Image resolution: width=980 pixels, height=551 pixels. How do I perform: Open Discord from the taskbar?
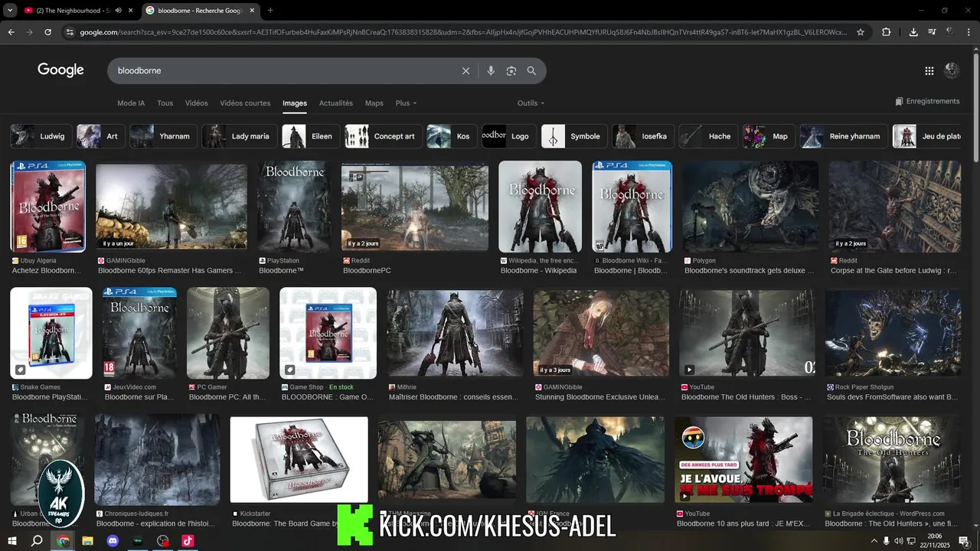point(113,540)
